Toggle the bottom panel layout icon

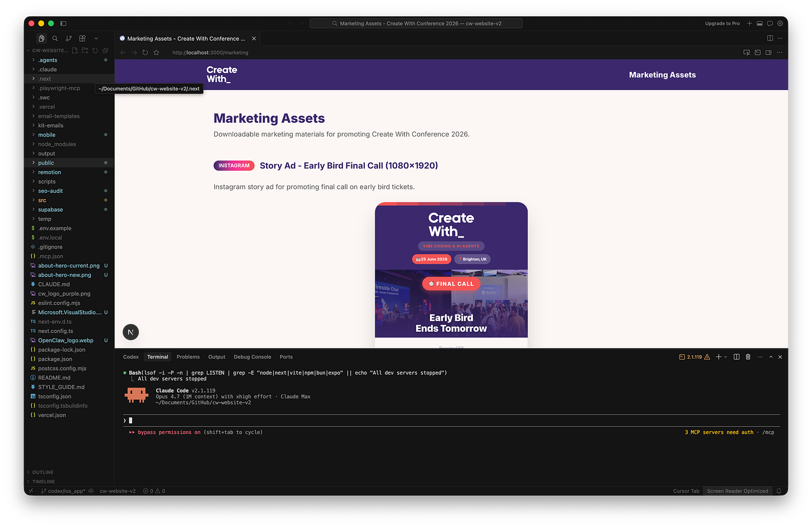[760, 23]
